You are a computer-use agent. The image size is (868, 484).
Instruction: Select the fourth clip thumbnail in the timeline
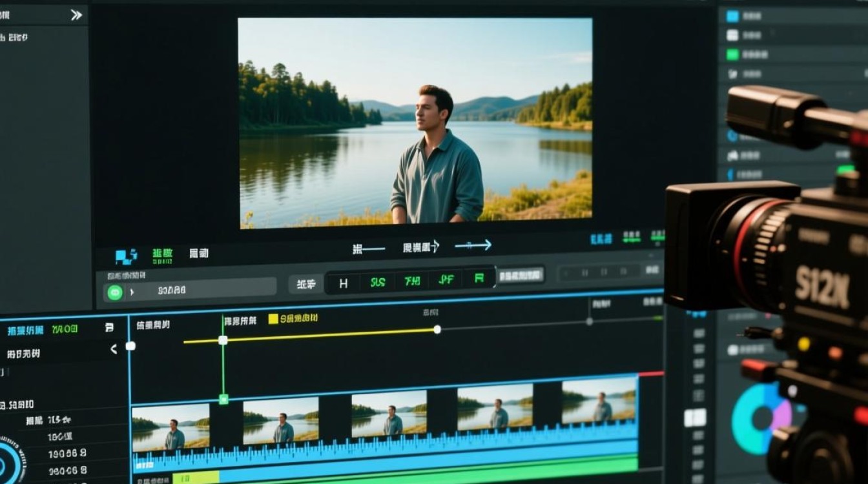tap(495, 407)
